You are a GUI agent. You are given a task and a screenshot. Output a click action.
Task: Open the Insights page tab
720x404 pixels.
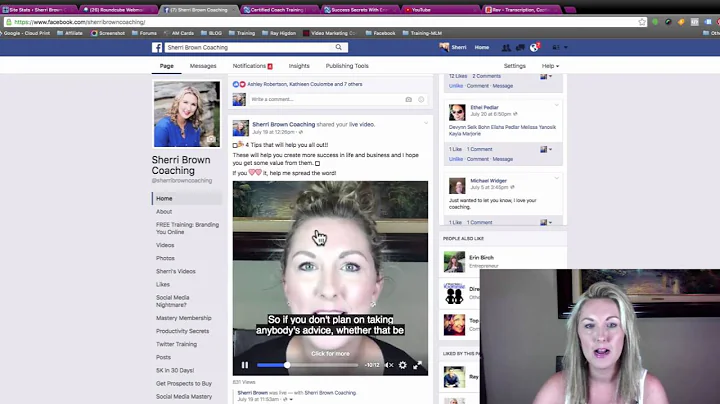click(x=299, y=66)
